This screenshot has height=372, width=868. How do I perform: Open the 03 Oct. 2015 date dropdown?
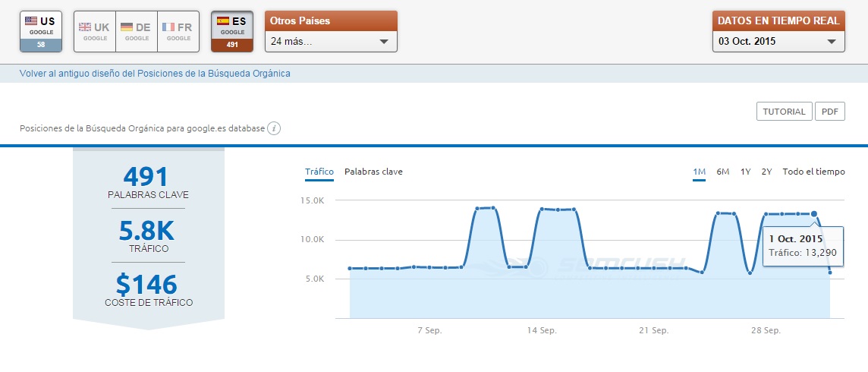[x=778, y=41]
